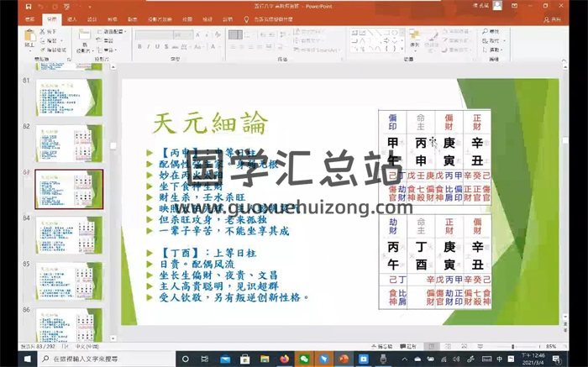The height and width of the screenshot is (367, 588).
Task: Toggle bold formatting
Action: click(x=139, y=47)
